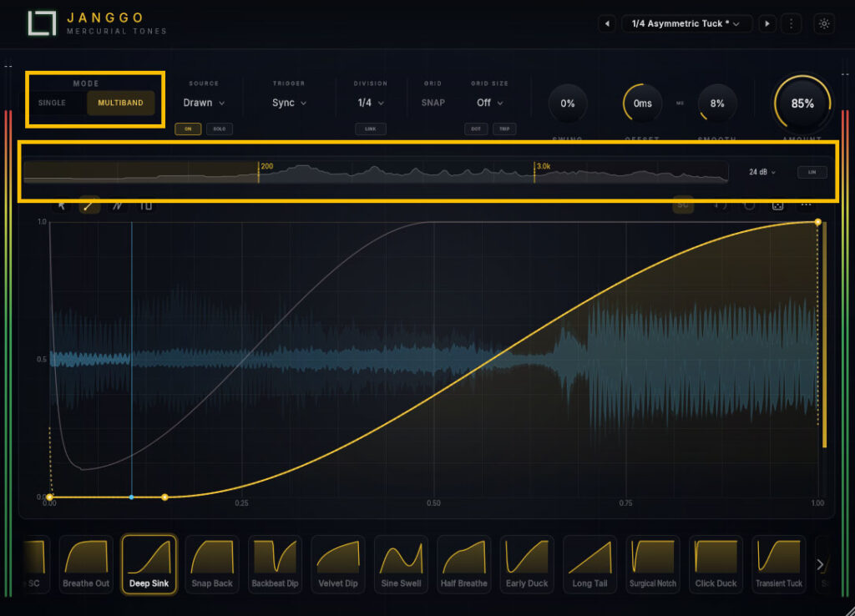Go to the next preset arrow
This screenshot has height=616, width=855.
767,23
